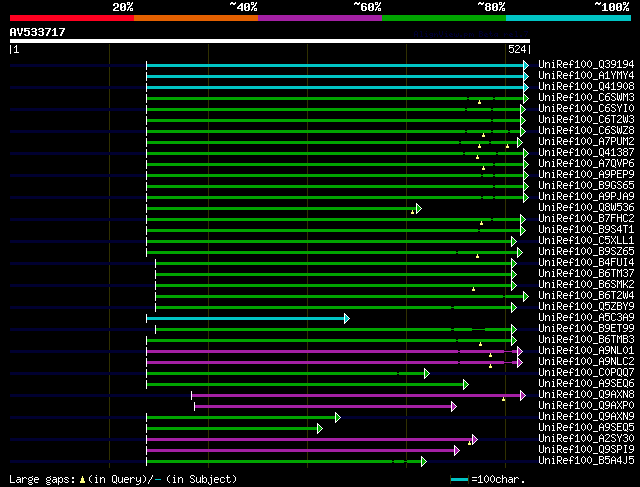The height and width of the screenshot is (487, 640).
Task: Open hit UniRef100_Q41908
Action: 586,87
